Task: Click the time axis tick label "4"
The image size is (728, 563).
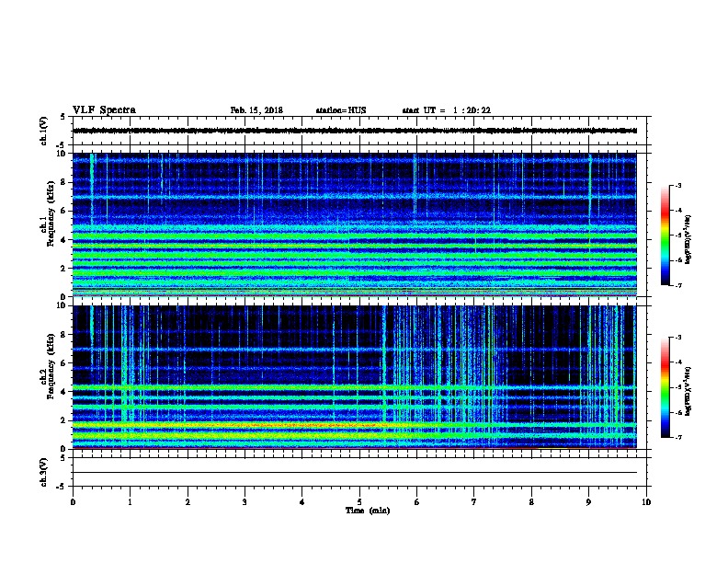Action: click(x=302, y=501)
